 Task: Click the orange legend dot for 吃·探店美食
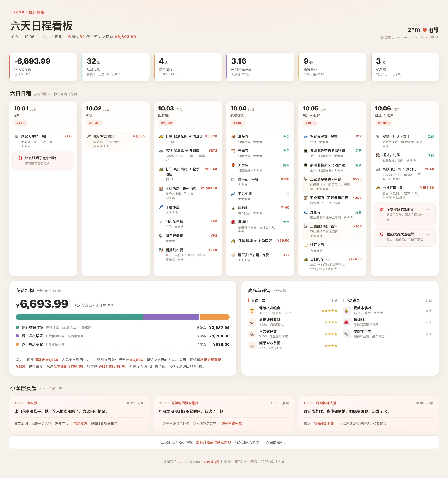click(17, 344)
